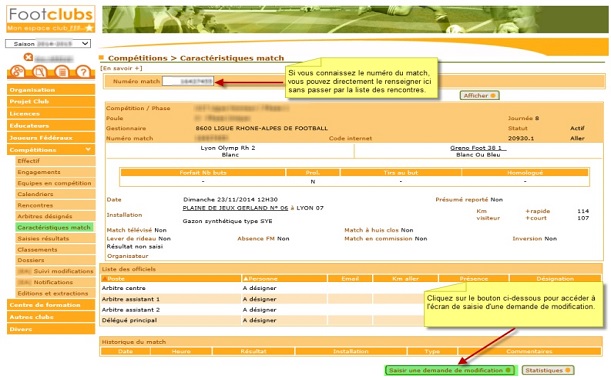Click the Numéro match input field
The height and width of the screenshot is (378, 611).
point(188,81)
